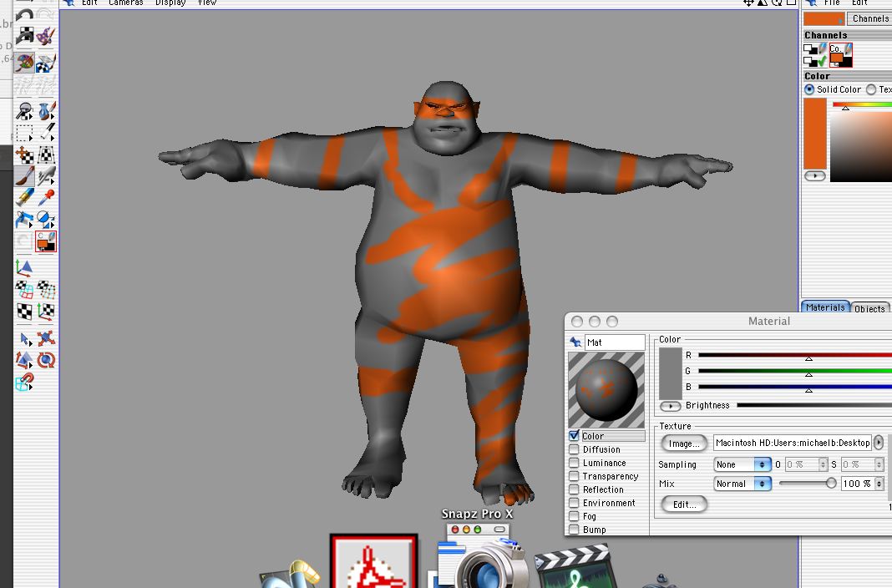Click the Undo arrow in the toolbar
The height and width of the screenshot is (588, 892).
24,13
